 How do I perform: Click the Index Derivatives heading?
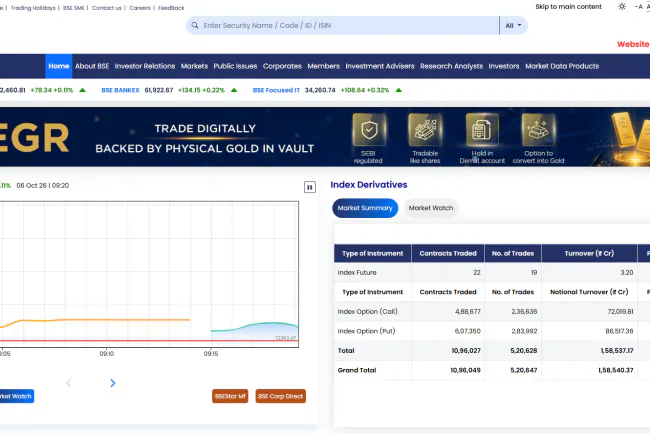369,185
